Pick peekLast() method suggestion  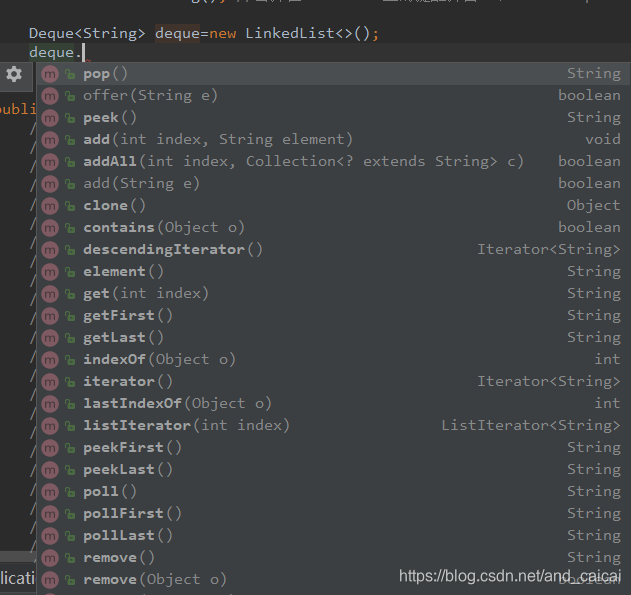point(333,469)
